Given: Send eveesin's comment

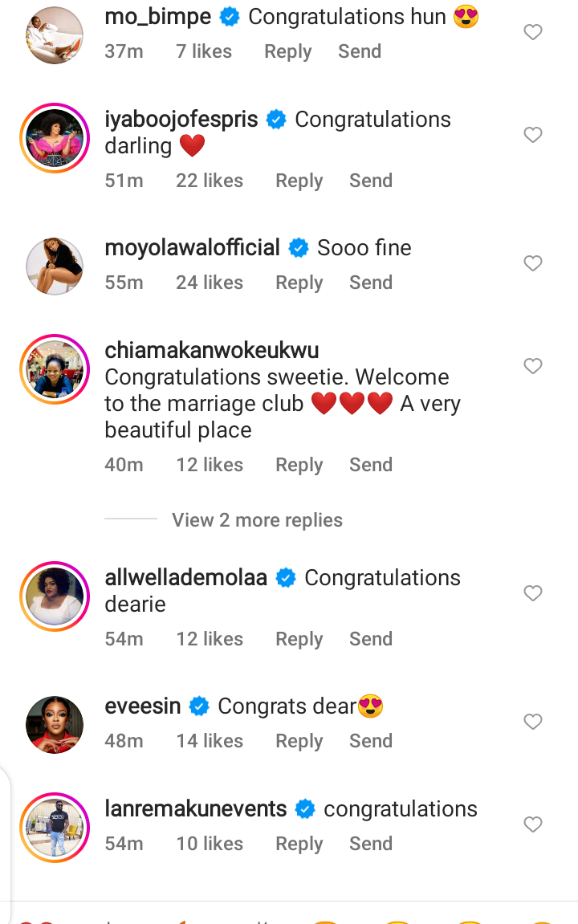Looking at the screenshot, I should point(370,741).
